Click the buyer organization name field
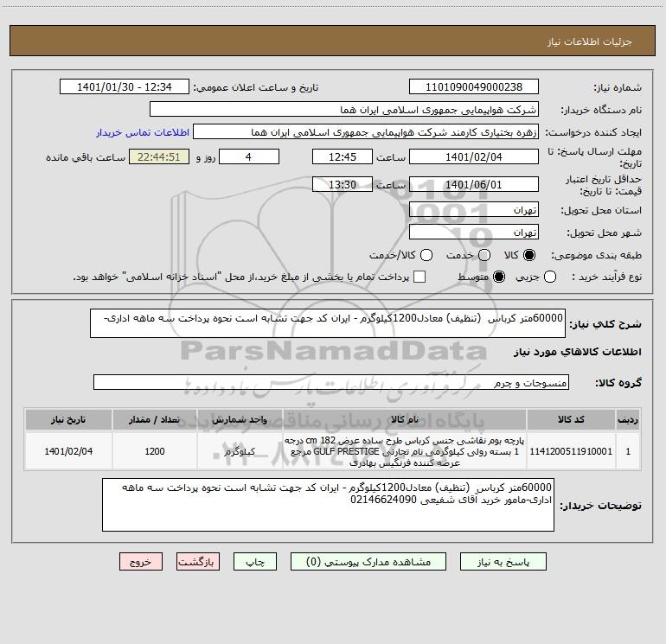This screenshot has height=644, width=666. pyautogui.click(x=344, y=110)
